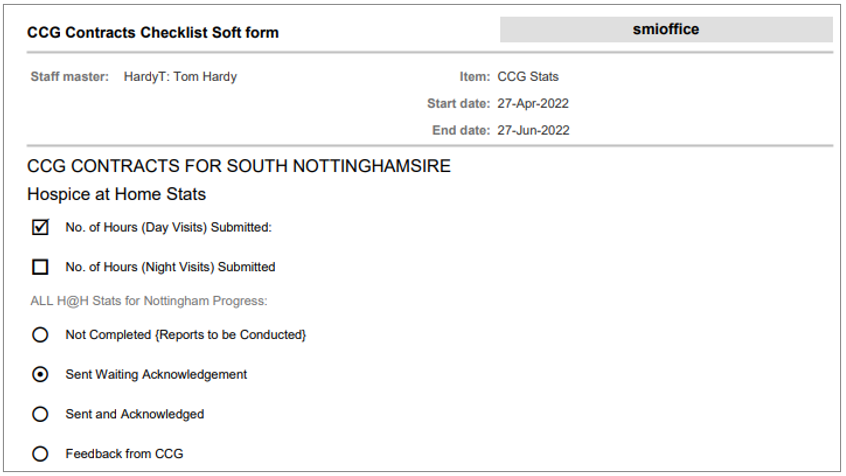This screenshot has width=846, height=476.
Task: Click the Staff master field label
Action: (x=69, y=76)
